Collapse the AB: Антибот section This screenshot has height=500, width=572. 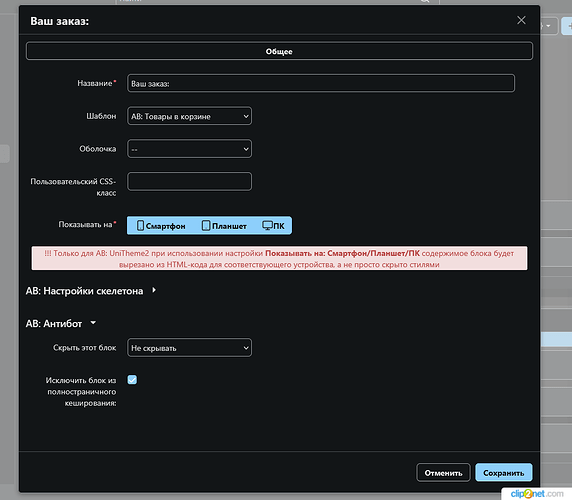coord(61,323)
